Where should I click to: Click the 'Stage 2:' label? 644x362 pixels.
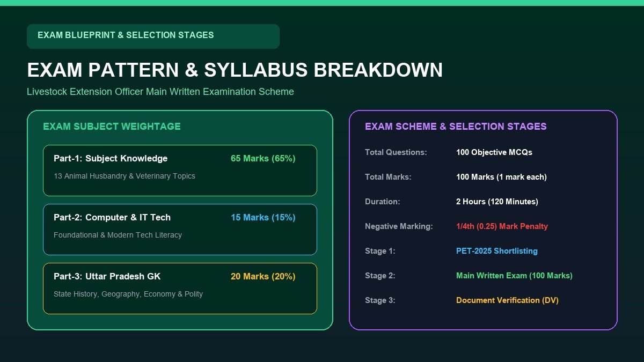coord(380,276)
